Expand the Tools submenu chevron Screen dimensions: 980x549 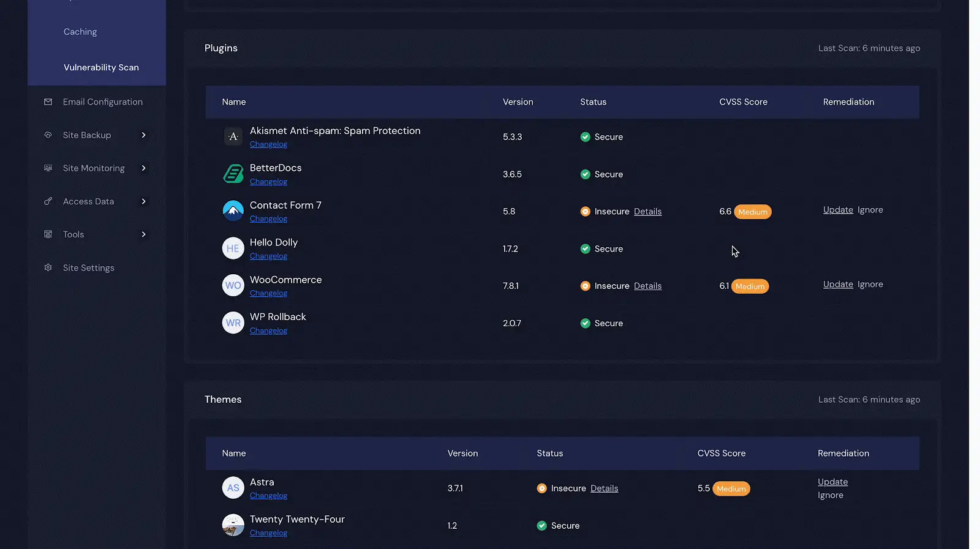pos(143,234)
